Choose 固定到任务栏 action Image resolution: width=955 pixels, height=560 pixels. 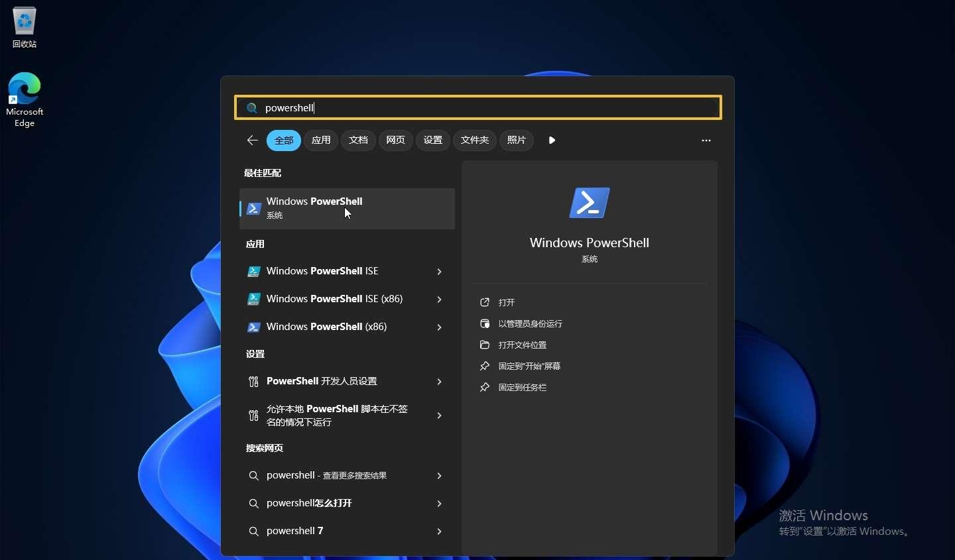[523, 387]
